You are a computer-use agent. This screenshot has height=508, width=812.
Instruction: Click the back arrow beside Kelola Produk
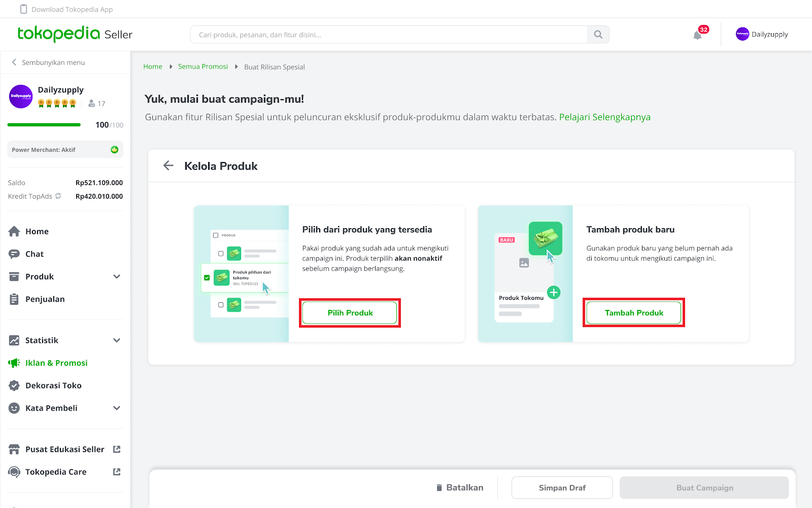pyautogui.click(x=168, y=166)
